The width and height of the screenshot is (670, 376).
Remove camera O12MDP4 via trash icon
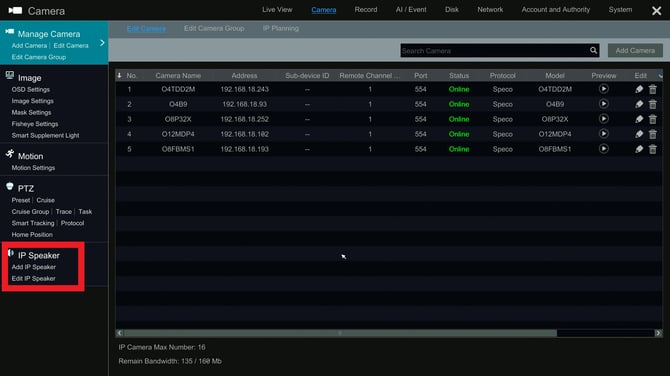tap(652, 134)
